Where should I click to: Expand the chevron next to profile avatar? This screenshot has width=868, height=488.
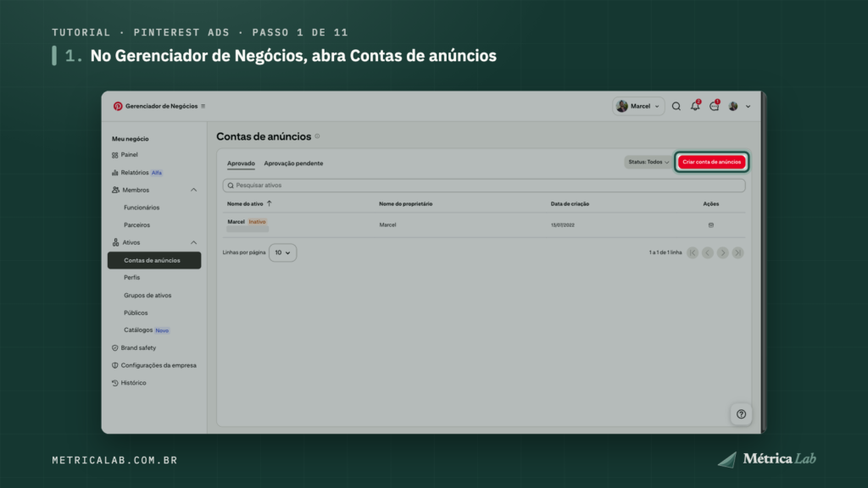pos(748,107)
